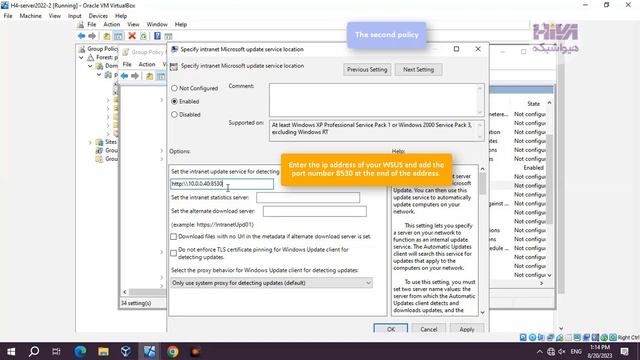Open File menu in Group Policy Editor window

[x=127, y=64]
